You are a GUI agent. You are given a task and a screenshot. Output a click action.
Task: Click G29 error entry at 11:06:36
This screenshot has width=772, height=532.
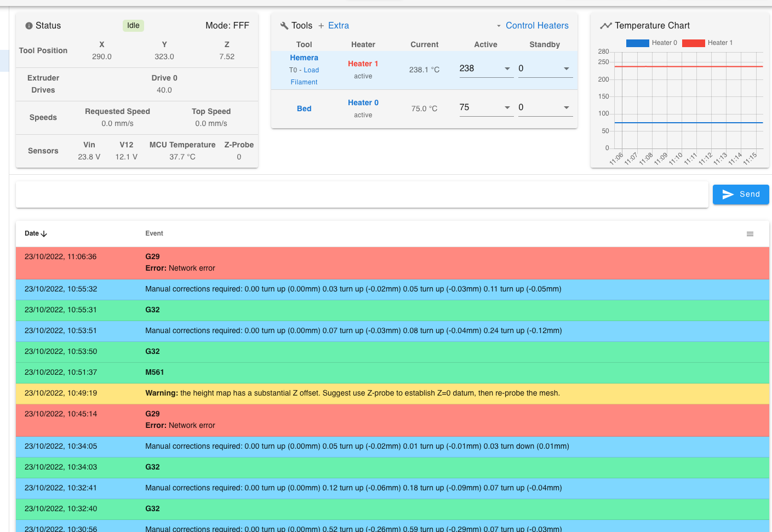[x=392, y=263]
